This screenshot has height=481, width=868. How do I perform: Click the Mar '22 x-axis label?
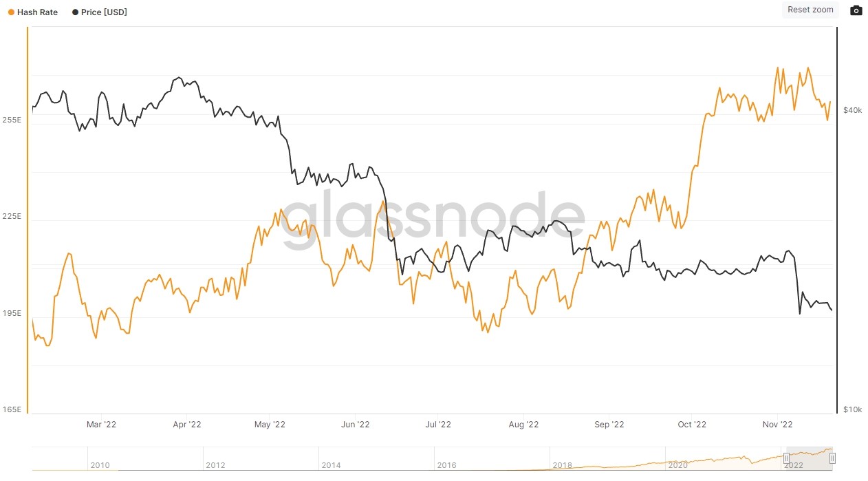[x=101, y=425]
